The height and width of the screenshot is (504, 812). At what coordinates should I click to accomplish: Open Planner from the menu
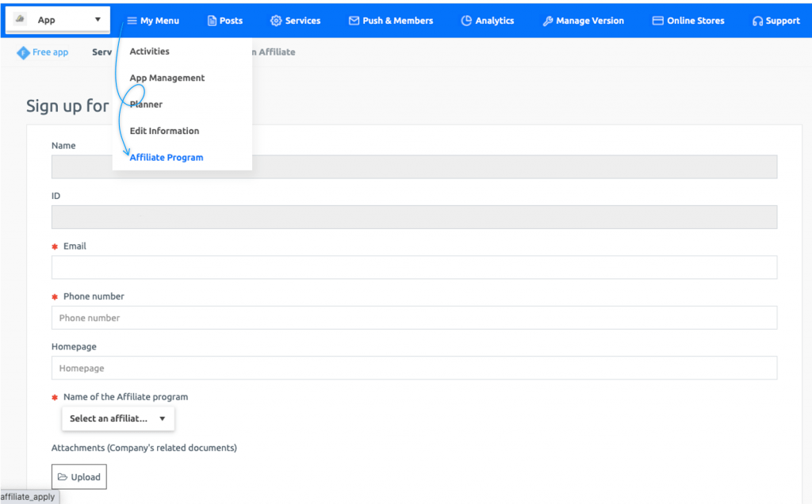click(x=145, y=104)
